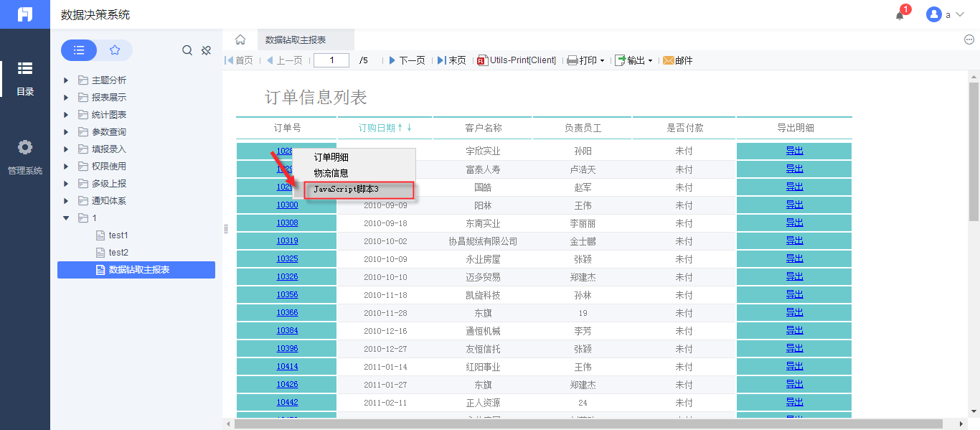Choose 订单明细 in popup menu
The image size is (980, 430).
(331, 157)
